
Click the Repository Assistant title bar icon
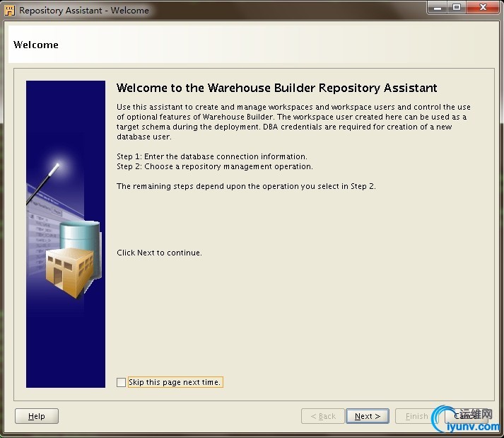pyautogui.click(x=10, y=11)
